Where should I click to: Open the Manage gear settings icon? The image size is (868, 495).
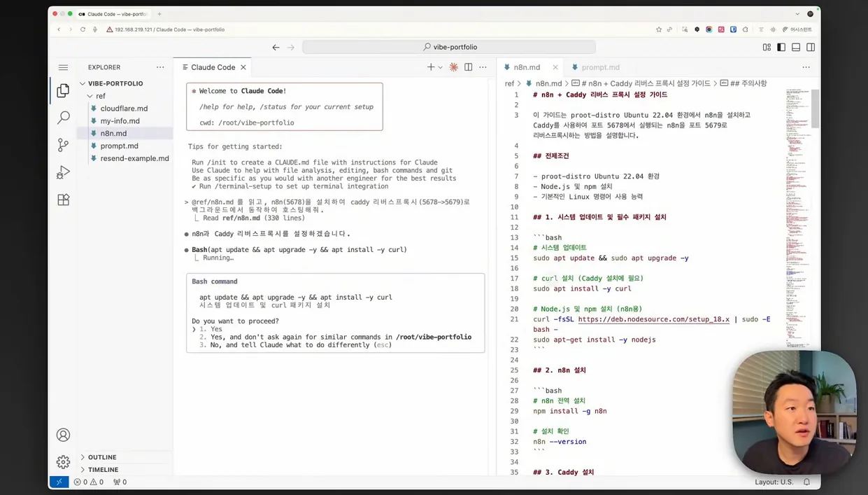coord(63,461)
